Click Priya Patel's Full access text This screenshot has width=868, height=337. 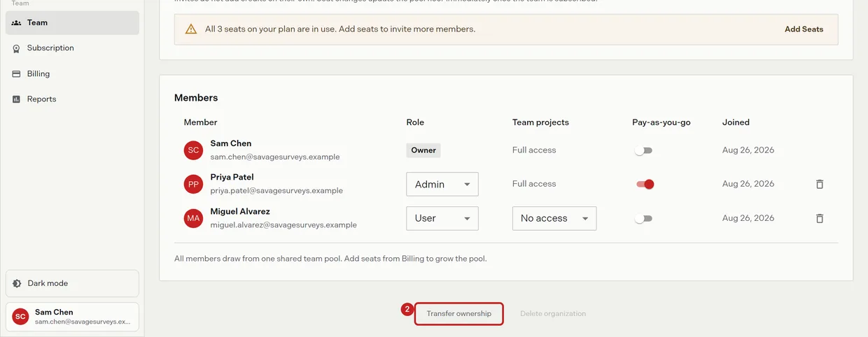click(x=534, y=184)
